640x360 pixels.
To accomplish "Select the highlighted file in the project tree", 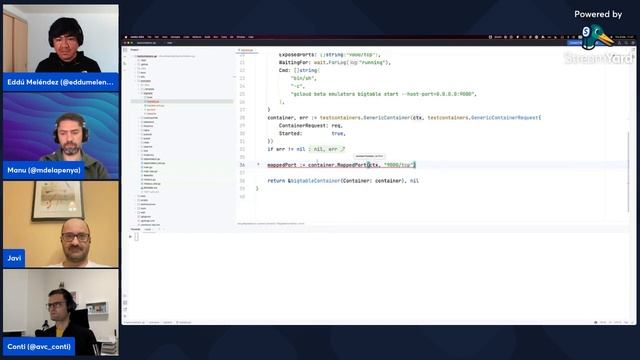I will click(182, 101).
